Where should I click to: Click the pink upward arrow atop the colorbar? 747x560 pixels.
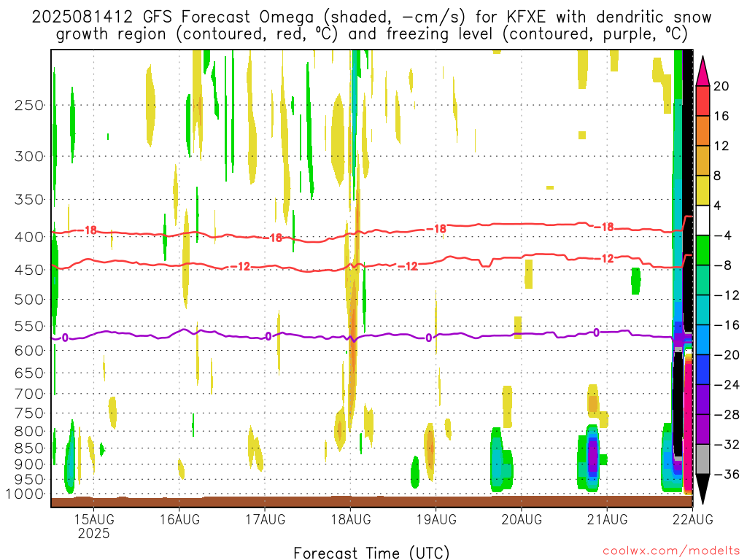click(x=703, y=71)
